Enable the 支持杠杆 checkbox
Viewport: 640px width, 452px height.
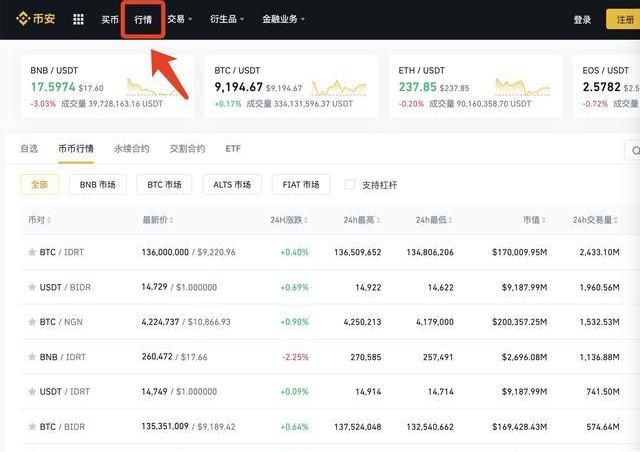tap(350, 185)
